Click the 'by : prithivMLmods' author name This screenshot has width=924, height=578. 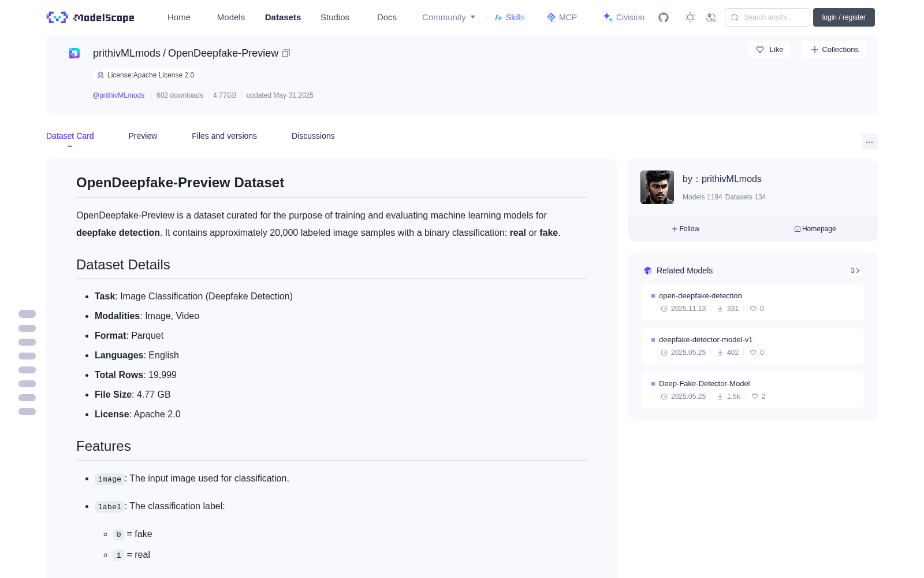tap(722, 179)
